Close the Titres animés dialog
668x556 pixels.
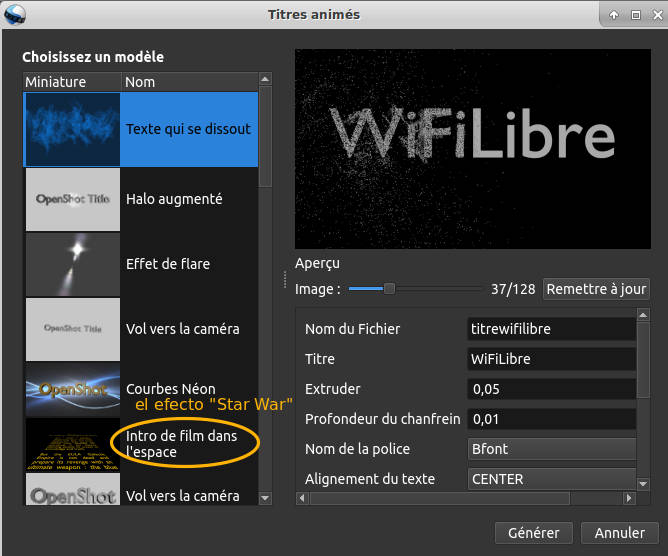point(658,15)
